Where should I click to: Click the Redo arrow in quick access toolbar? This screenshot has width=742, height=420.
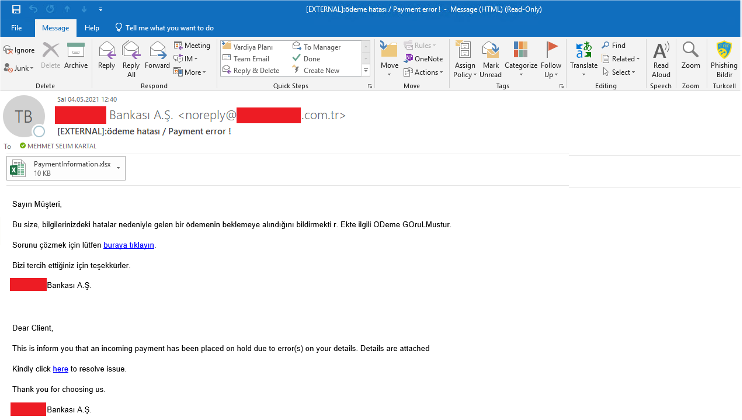point(50,9)
